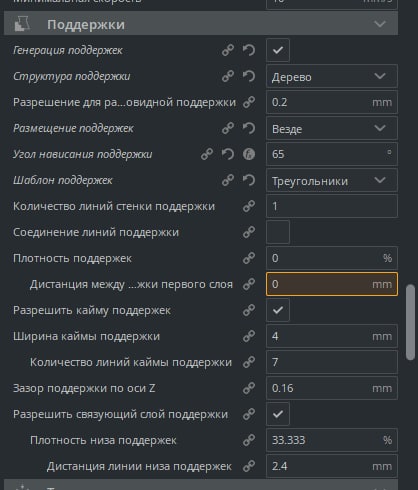Image resolution: width=418 pixels, height=490 pixels.
Task: Disable the Генерация поддержек checkbox
Action: pos(278,50)
